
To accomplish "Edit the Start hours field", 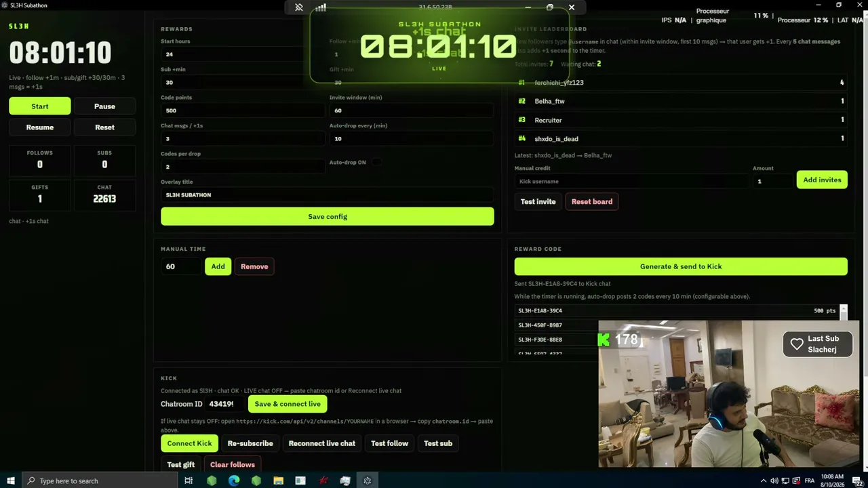I will [243, 54].
